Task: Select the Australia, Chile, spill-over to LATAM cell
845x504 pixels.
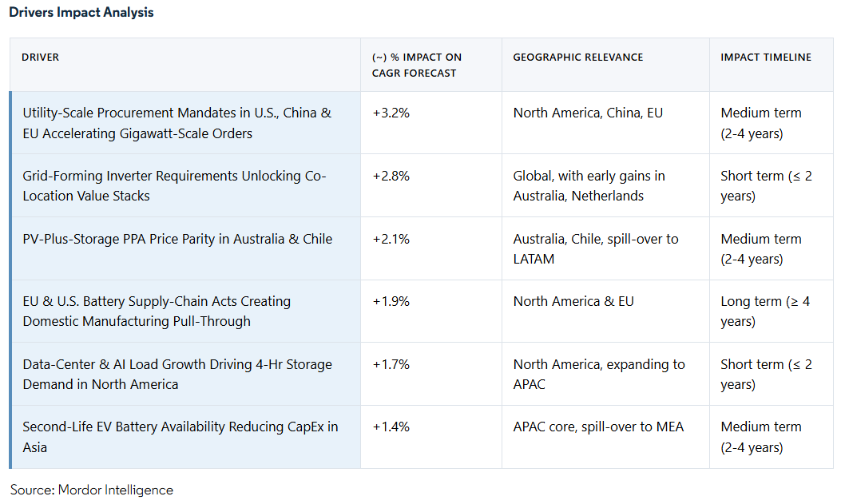Action: tap(596, 248)
